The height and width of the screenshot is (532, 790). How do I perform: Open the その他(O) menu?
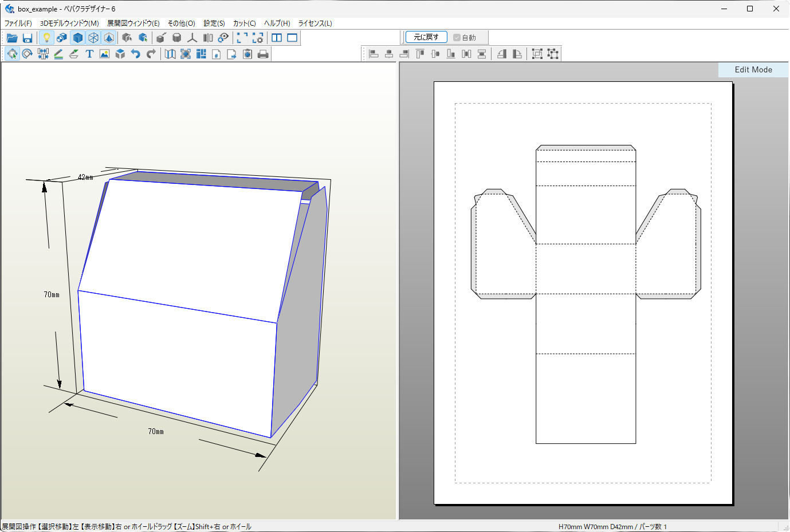(x=181, y=23)
